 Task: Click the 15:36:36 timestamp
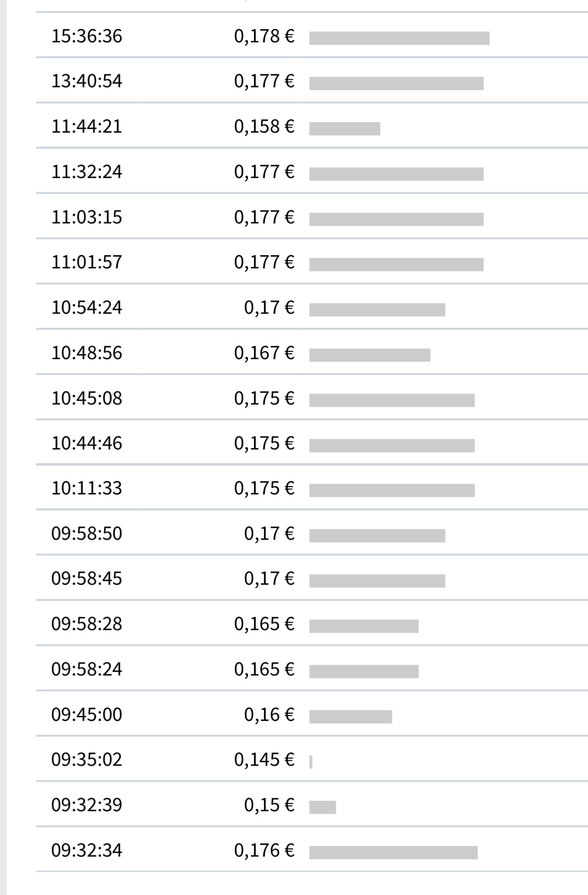click(87, 36)
